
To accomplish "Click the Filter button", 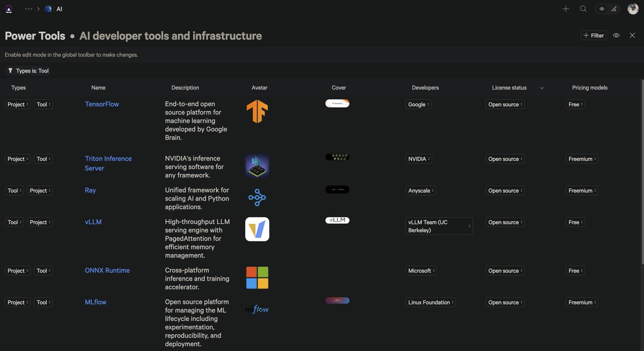I will click(x=594, y=35).
